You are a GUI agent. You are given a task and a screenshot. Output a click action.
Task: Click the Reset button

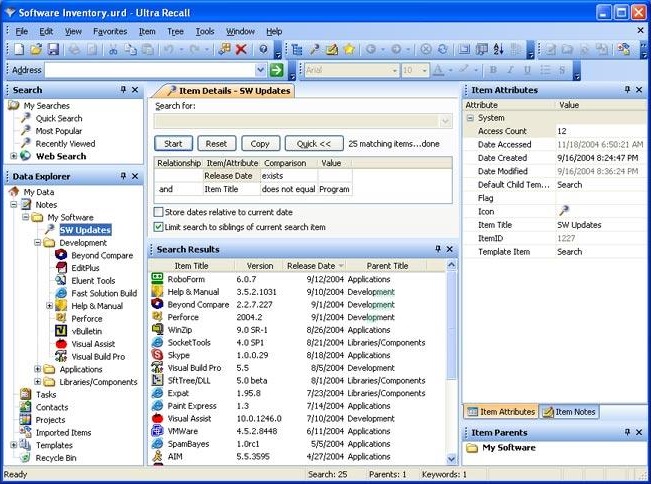click(216, 144)
